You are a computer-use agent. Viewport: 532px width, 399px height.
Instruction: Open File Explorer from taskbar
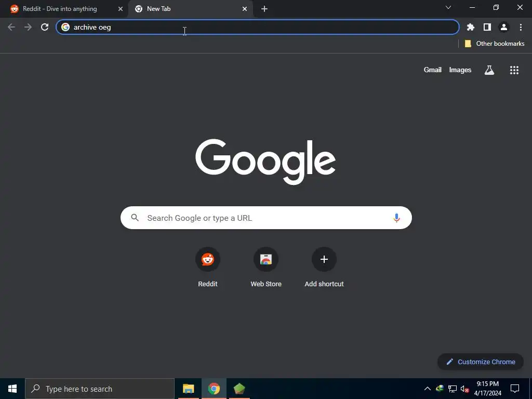[188, 389]
